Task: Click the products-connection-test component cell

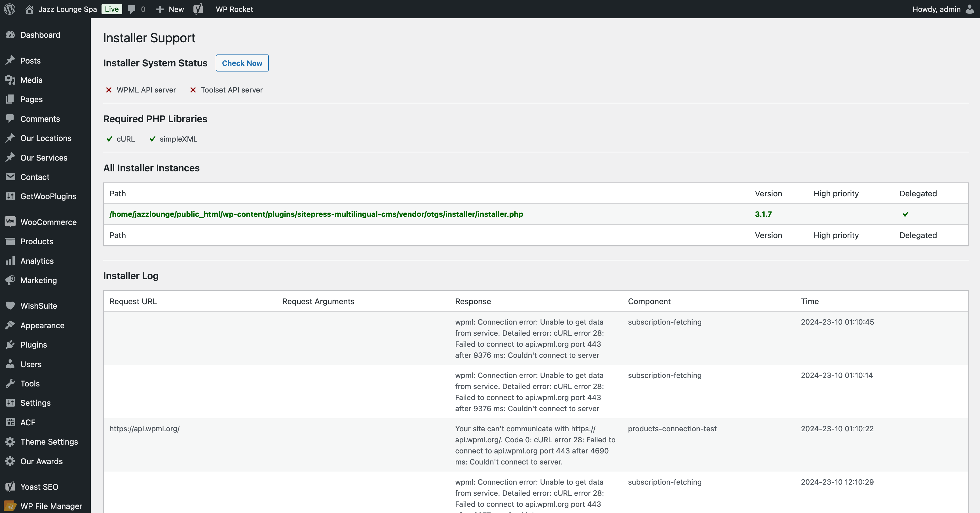Action: point(672,428)
